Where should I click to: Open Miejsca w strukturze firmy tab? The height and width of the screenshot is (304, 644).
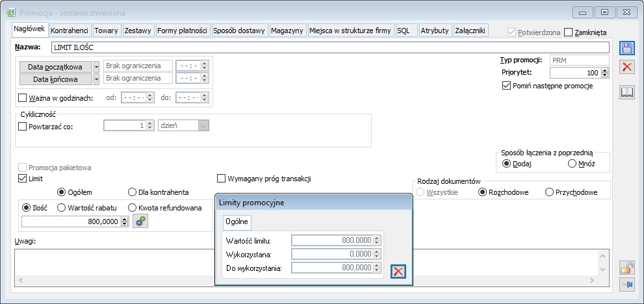click(x=350, y=31)
